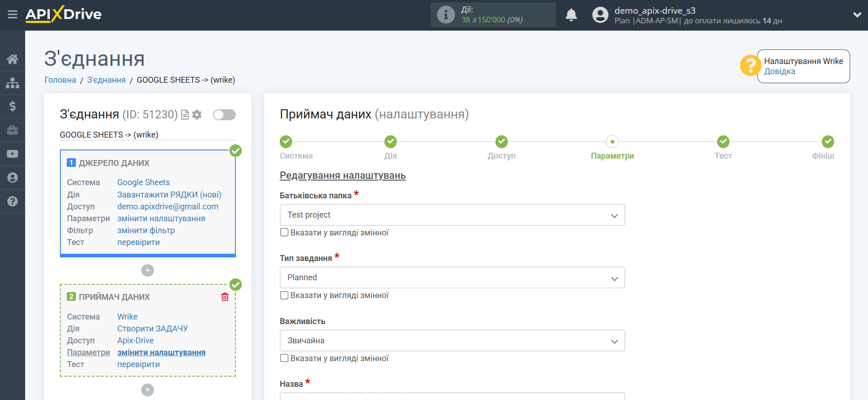The image size is (868, 400).
Task: Toggle the connection on/off switch
Action: click(224, 115)
